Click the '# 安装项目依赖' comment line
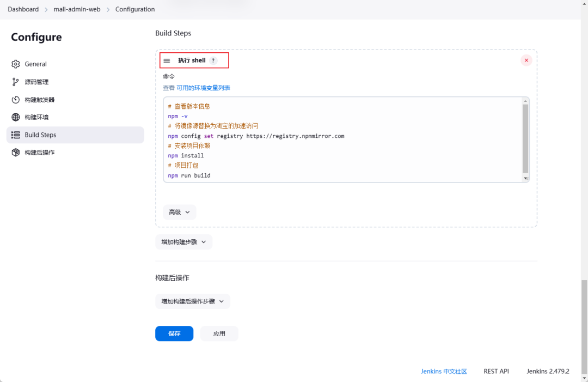The width and height of the screenshot is (588, 382). [189, 145]
